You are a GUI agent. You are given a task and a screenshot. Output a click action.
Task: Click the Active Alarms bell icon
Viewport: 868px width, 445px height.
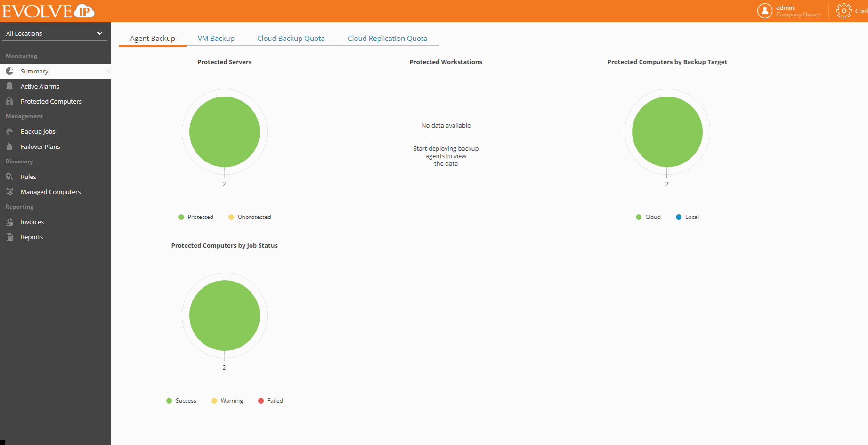coord(9,86)
